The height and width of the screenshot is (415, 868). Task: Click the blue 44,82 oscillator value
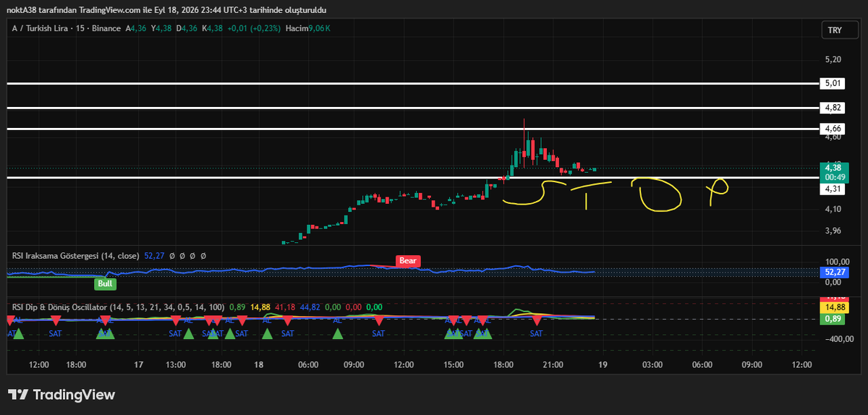pos(312,307)
